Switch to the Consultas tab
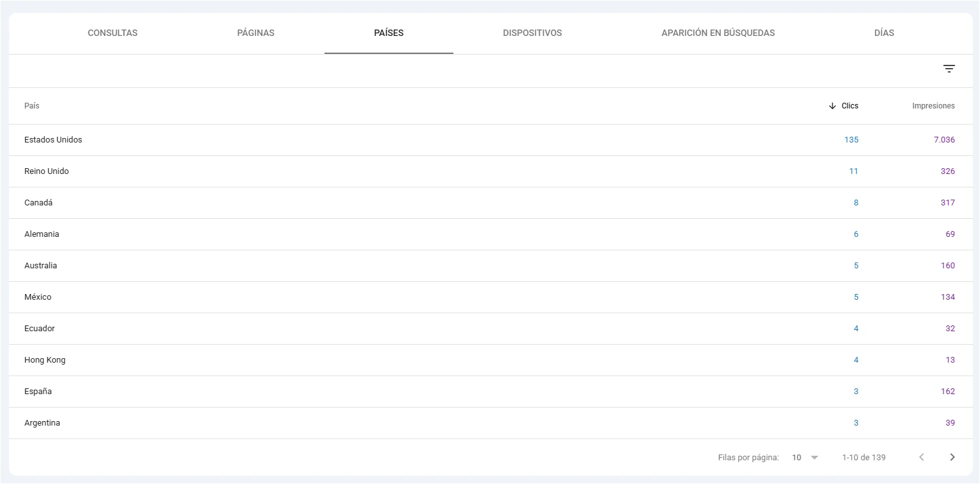The image size is (980, 484). pos(113,33)
